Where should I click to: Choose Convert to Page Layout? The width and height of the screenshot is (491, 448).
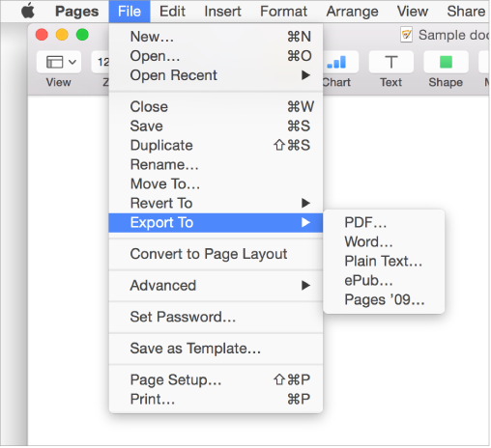[216, 254]
